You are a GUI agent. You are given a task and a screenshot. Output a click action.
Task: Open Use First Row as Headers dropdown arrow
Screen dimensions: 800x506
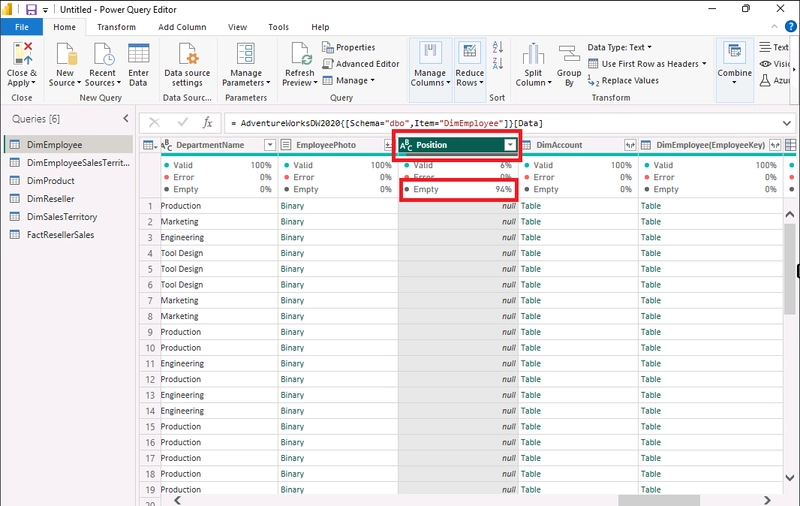[704, 64]
